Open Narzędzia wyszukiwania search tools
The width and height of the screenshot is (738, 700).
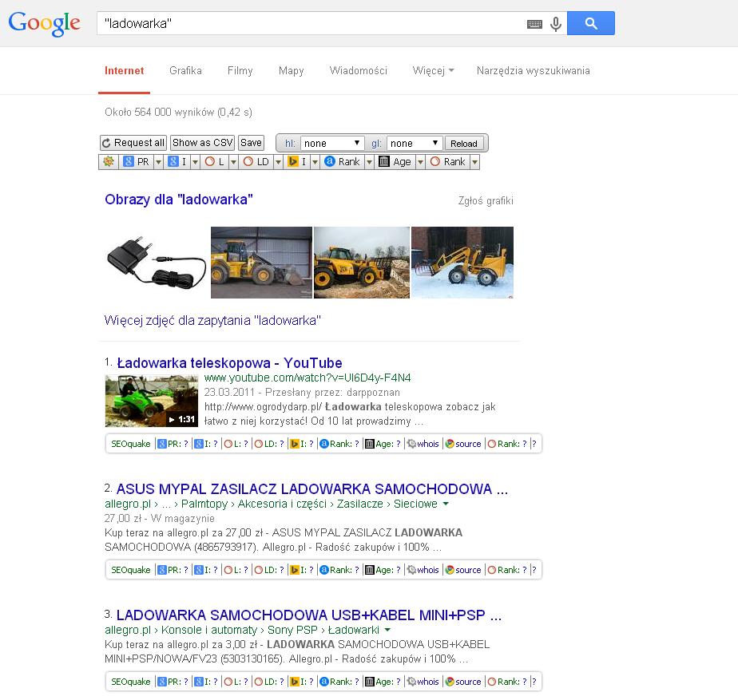coord(534,70)
